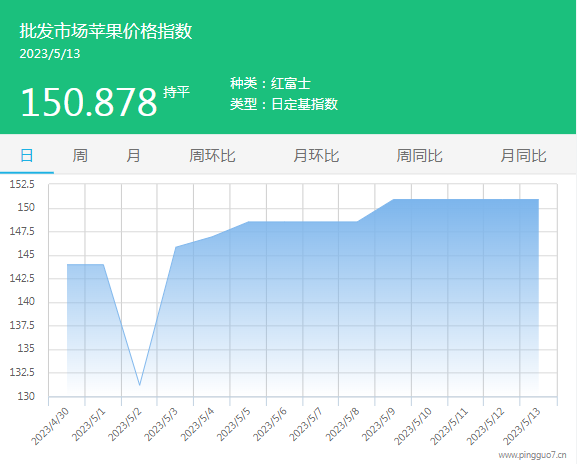This screenshot has width=577, height=464.
Task: Click the 2023/5/5 axis date label
Action: [234, 424]
